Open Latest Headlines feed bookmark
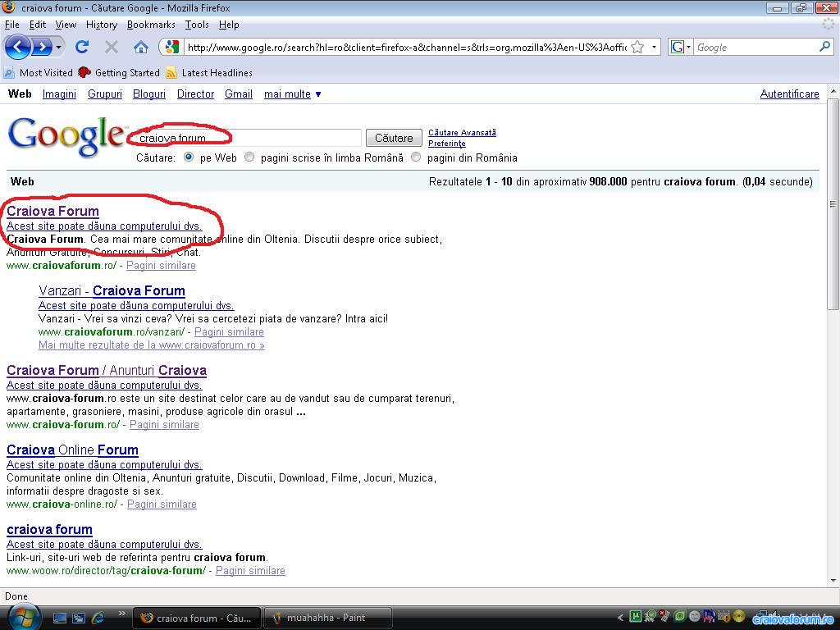This screenshot has width=840, height=630. tap(209, 72)
